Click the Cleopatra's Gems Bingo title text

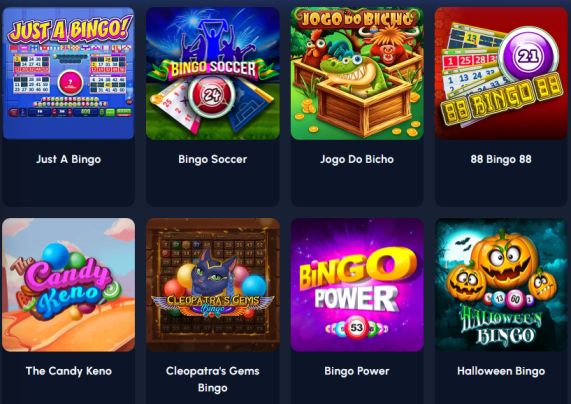(213, 379)
